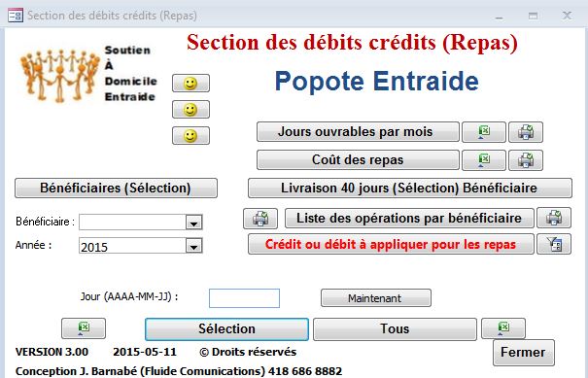Viewport: 588px width, 378px height.
Task: Click printer icon left of Liste des opérations
Action: [260, 219]
